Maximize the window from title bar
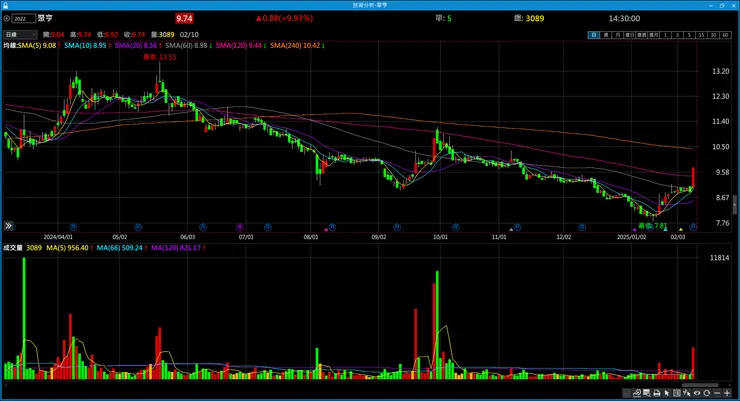740x401 pixels. 722,5
